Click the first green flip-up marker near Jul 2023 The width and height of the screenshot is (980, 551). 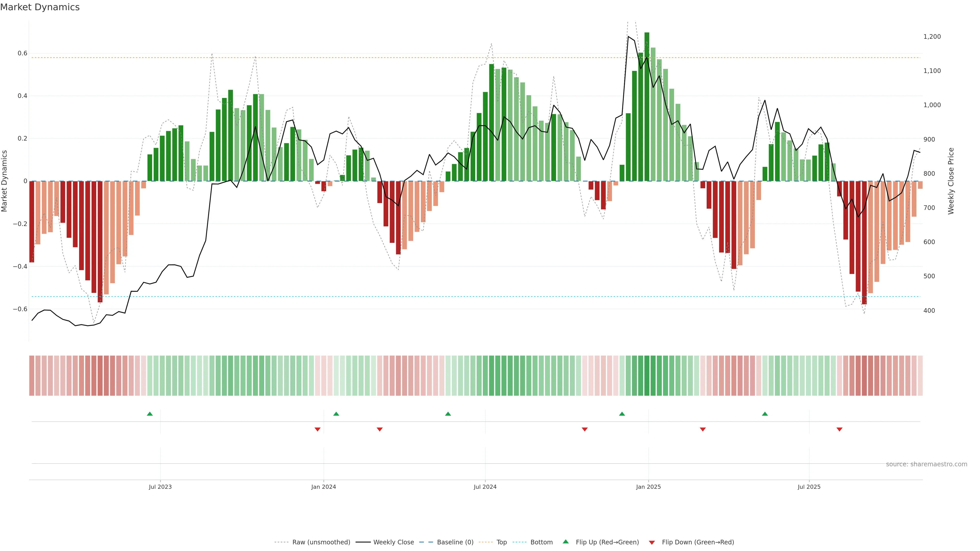150,414
